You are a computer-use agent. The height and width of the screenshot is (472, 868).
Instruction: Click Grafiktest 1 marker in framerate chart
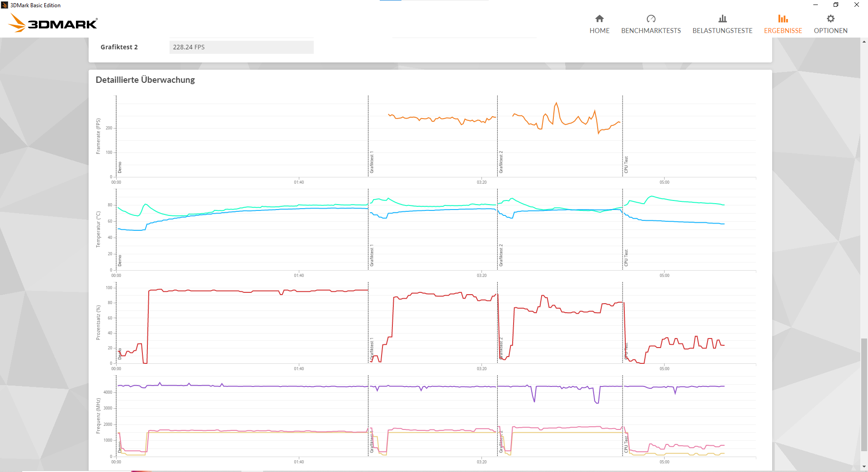point(372,162)
